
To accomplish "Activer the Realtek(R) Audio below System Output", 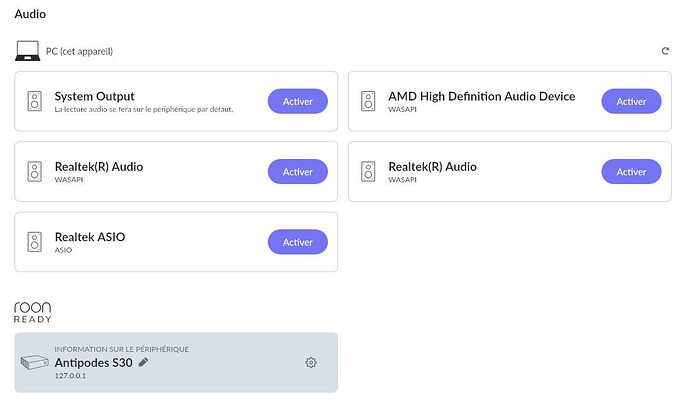I will [297, 172].
